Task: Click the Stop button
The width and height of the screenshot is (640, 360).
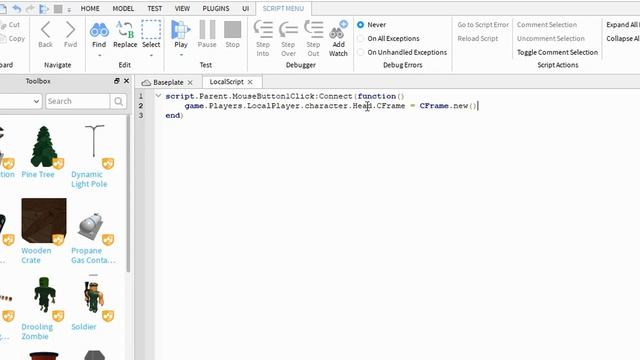Action: tap(232, 34)
